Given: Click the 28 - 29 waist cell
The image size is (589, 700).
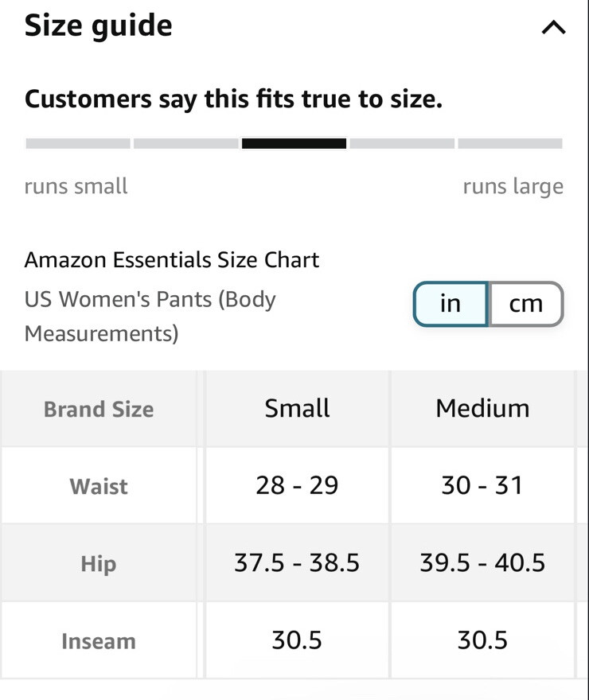Looking at the screenshot, I should pyautogui.click(x=297, y=486).
